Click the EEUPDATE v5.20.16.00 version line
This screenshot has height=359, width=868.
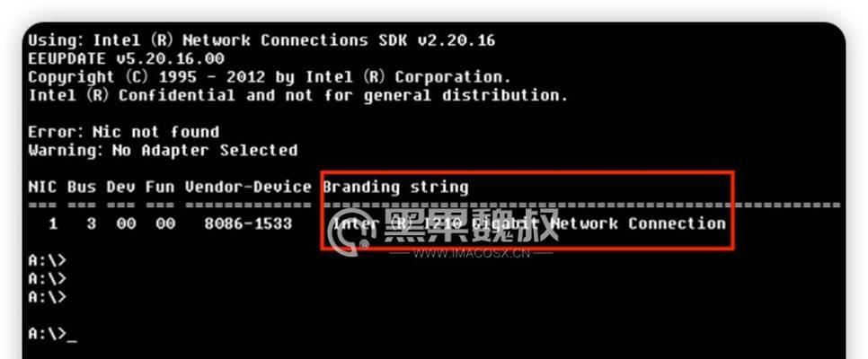[126, 58]
